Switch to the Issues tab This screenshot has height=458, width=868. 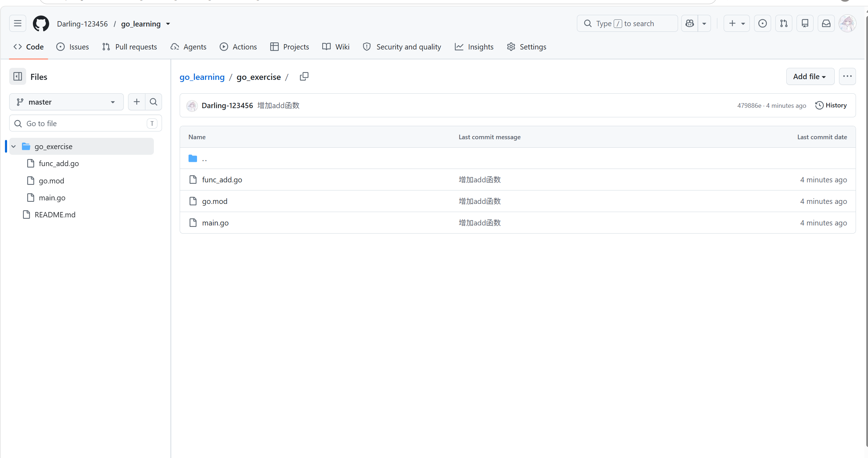click(x=73, y=47)
